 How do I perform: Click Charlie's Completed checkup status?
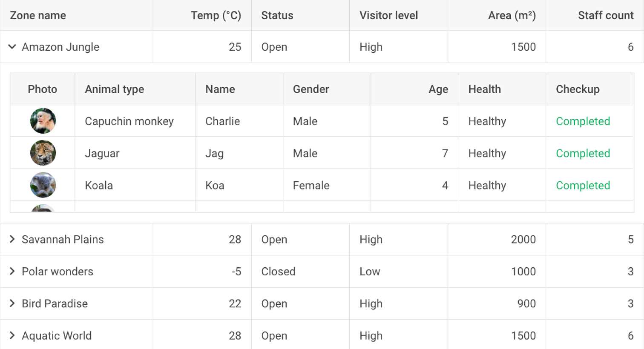click(x=583, y=121)
